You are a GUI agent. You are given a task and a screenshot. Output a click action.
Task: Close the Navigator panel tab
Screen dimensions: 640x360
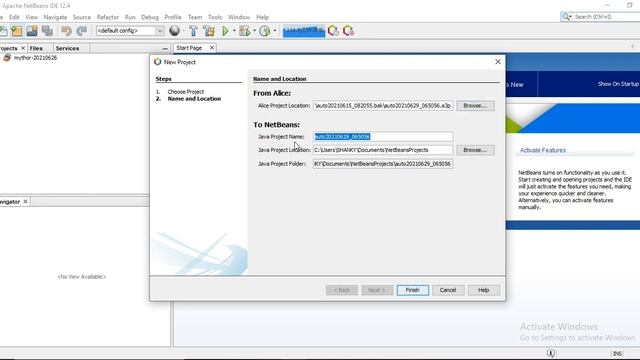[25, 202]
